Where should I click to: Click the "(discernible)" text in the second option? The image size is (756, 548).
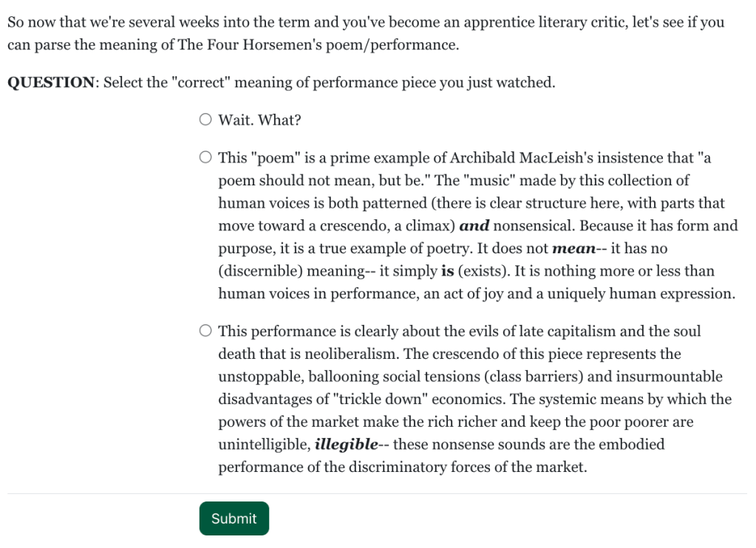click(x=260, y=271)
